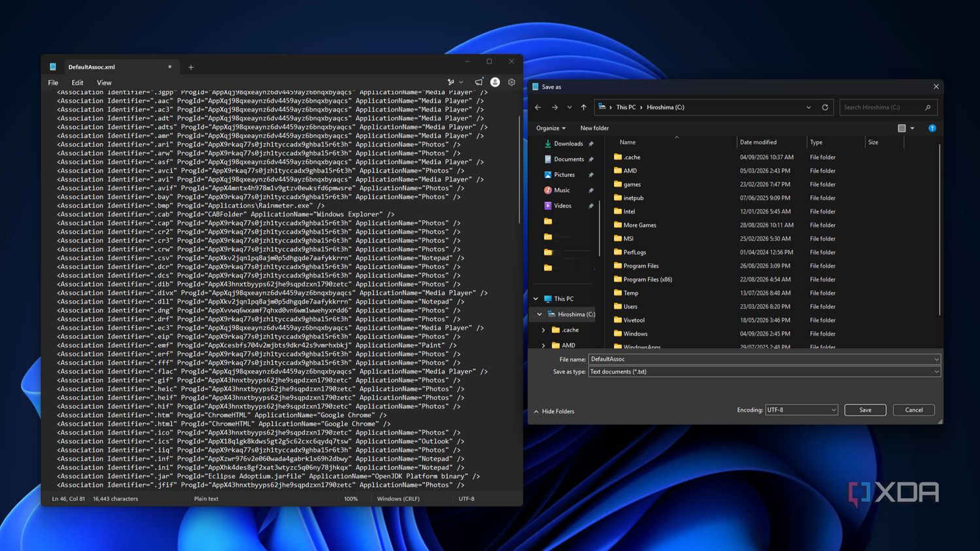Go forward in Save as dialog
980x551 pixels.
pos(555,107)
